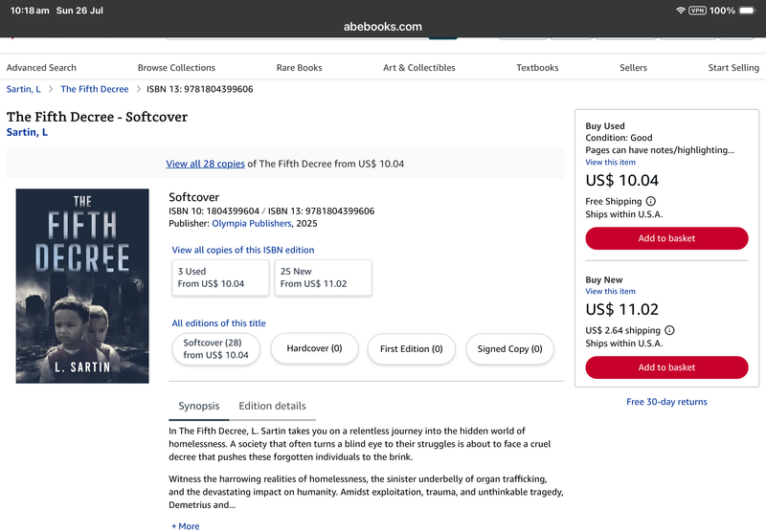
Task: Open author Sartin, L link under title
Action: click(27, 132)
